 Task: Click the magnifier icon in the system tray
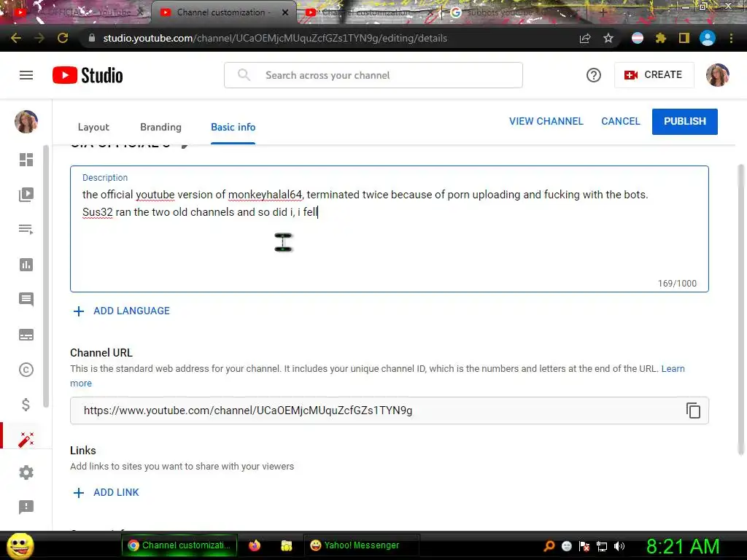[549, 546]
